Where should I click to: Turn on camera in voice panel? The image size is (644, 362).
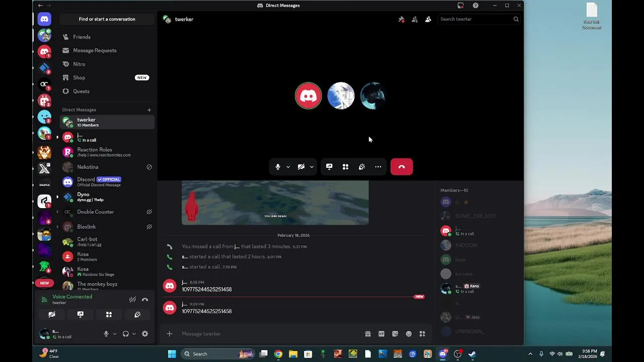pos(52,314)
